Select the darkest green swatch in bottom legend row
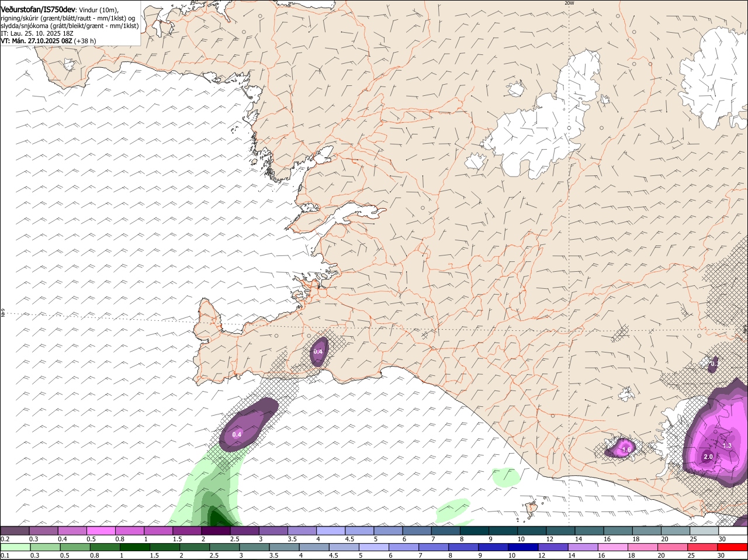The width and height of the screenshot is (748, 560). (134, 547)
